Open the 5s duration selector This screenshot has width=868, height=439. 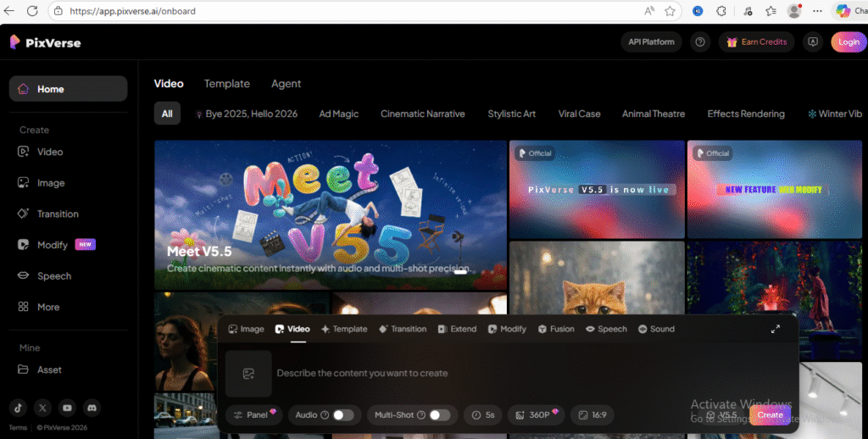click(482, 414)
